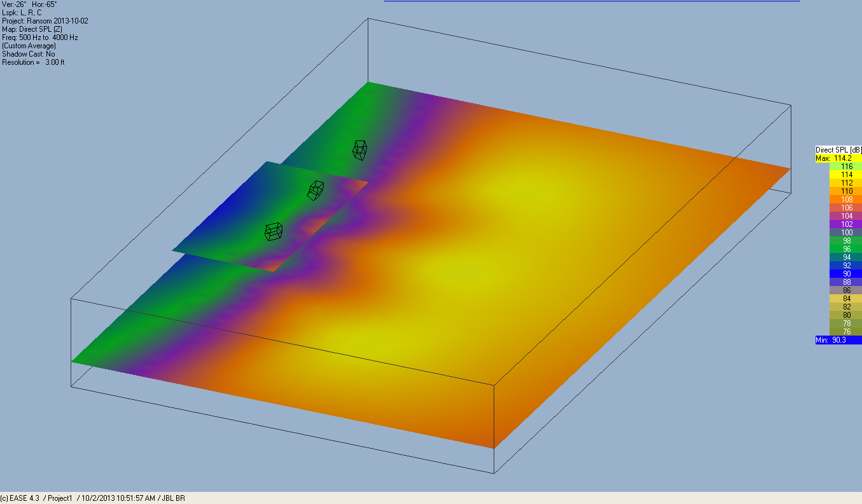Click the 'Map: Direct SPL [Z]' text
Viewport: 862px width, 504px height.
32,29
